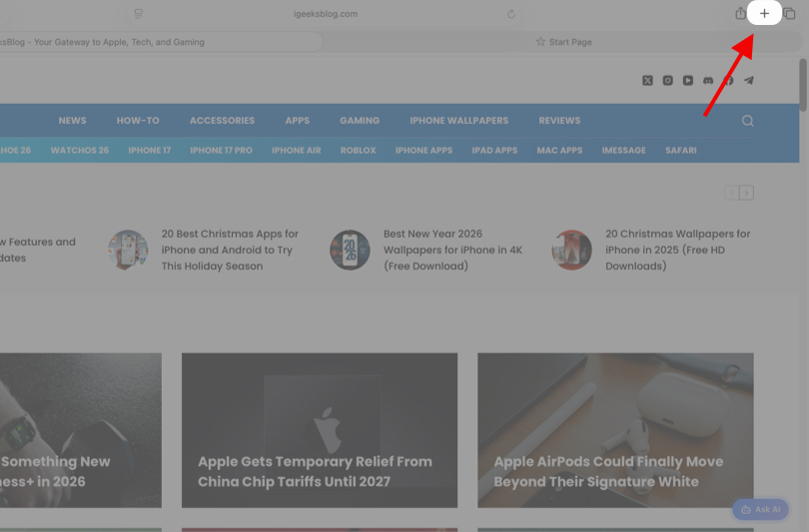Show the tab overview icon
Image resolution: width=809 pixels, height=532 pixels.
[789, 14]
